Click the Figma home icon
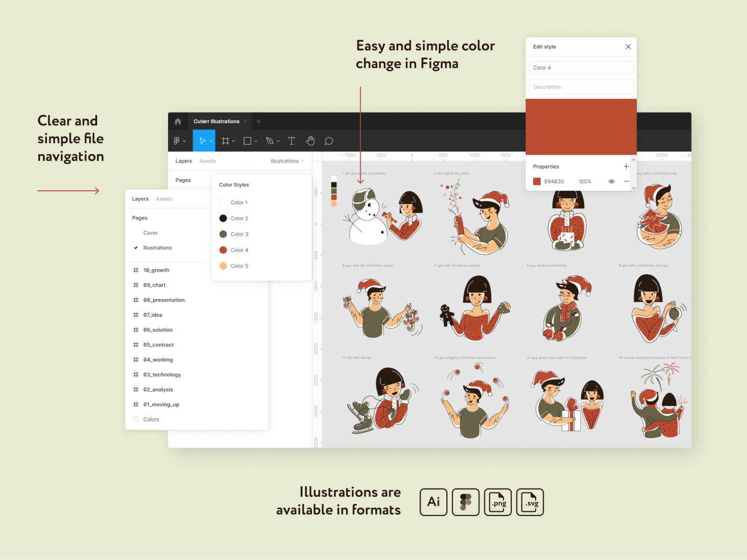Screen dimensions: 747x560 [178, 121]
